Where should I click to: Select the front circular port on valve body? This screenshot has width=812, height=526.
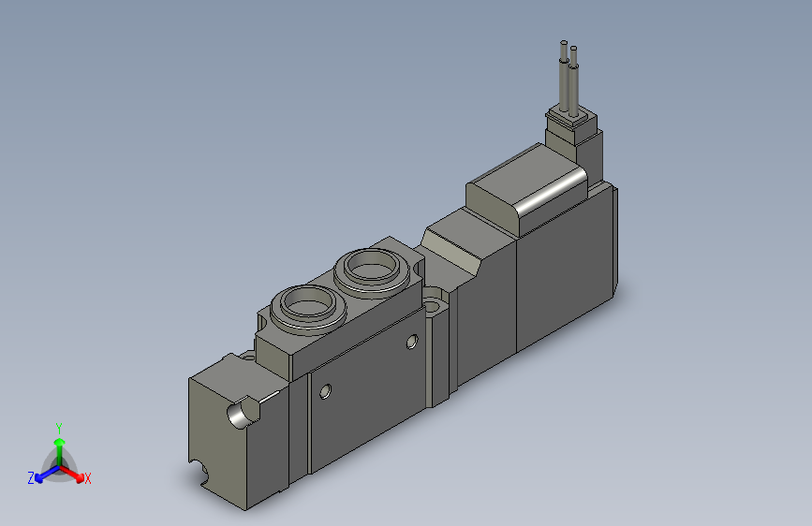tap(309, 308)
